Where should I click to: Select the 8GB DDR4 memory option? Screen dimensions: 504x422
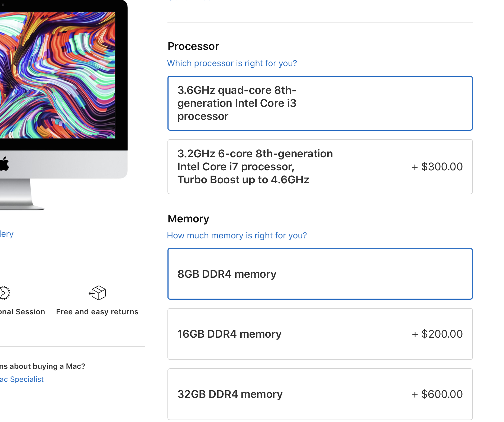coord(320,274)
